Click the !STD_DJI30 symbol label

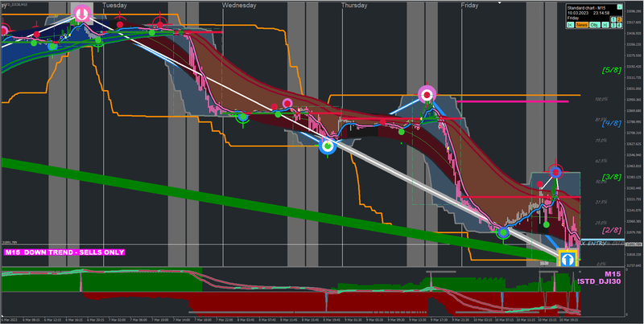coord(599,281)
